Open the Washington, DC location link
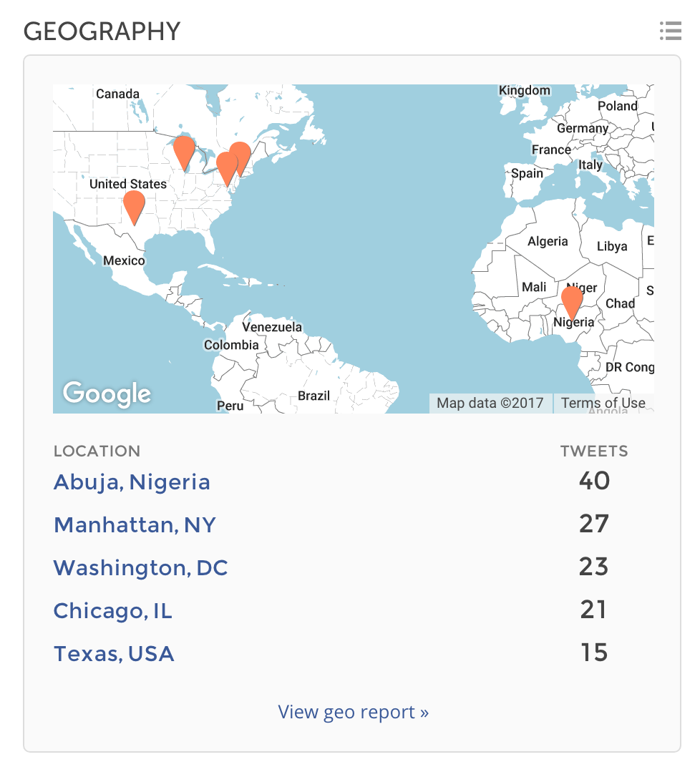The width and height of the screenshot is (700, 777). coord(140,567)
